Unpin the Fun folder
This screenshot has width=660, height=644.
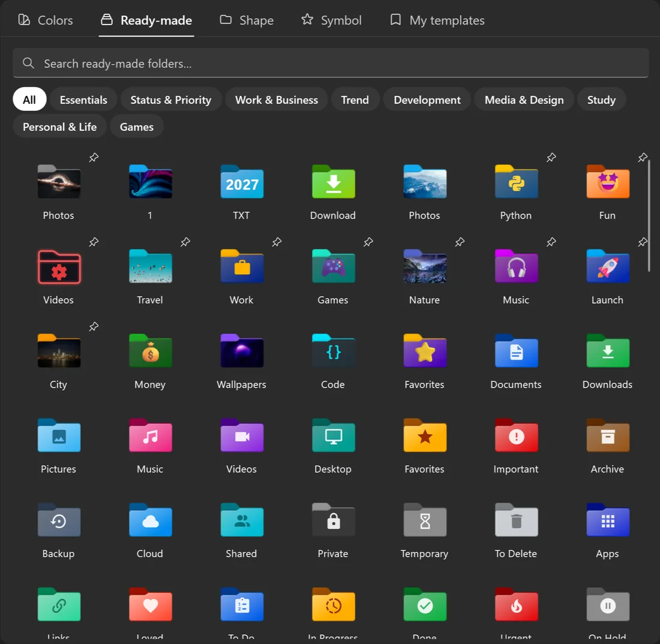pos(643,157)
